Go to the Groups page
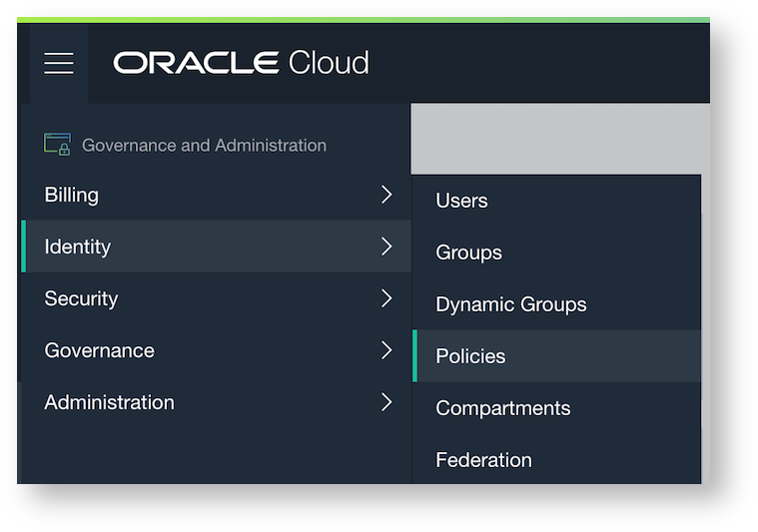The width and height of the screenshot is (758, 532). tap(468, 253)
